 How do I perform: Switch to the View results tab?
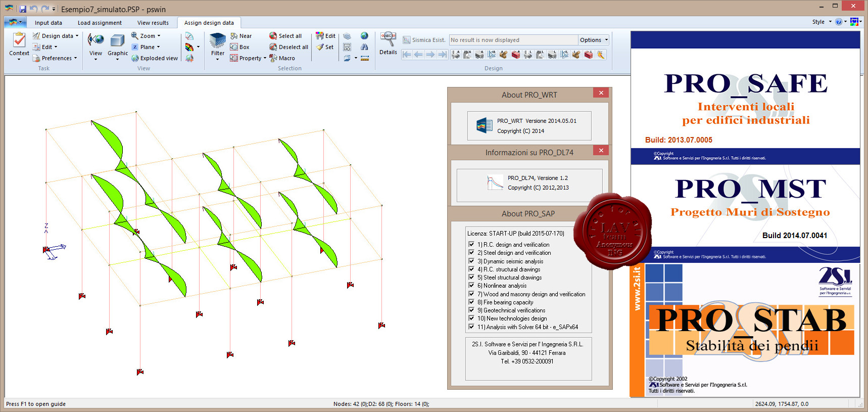coord(153,23)
